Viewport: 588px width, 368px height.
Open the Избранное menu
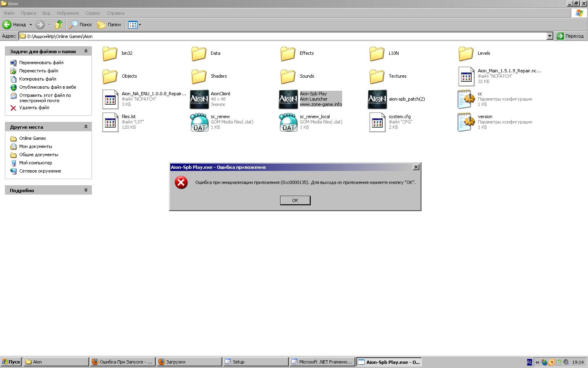[x=68, y=13]
